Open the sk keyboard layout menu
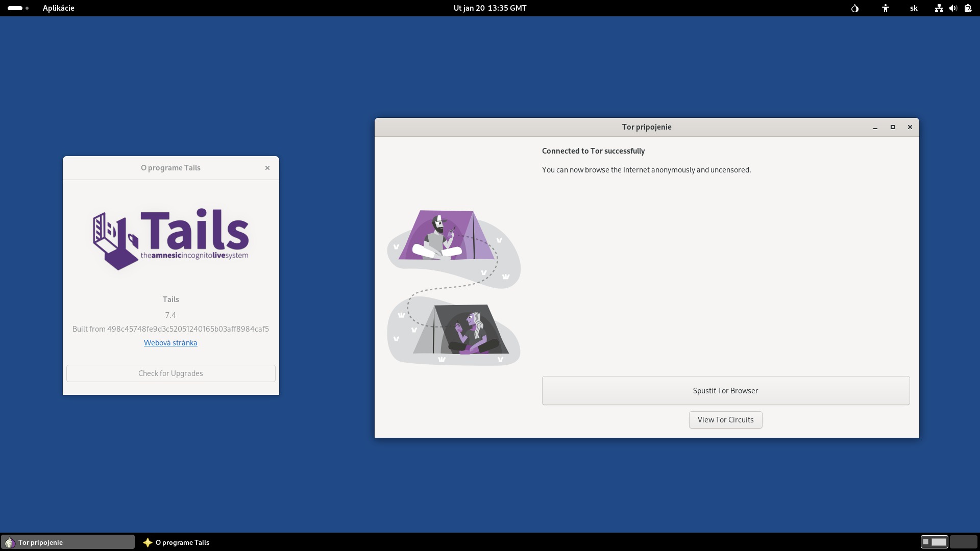980x551 pixels. pos(914,8)
